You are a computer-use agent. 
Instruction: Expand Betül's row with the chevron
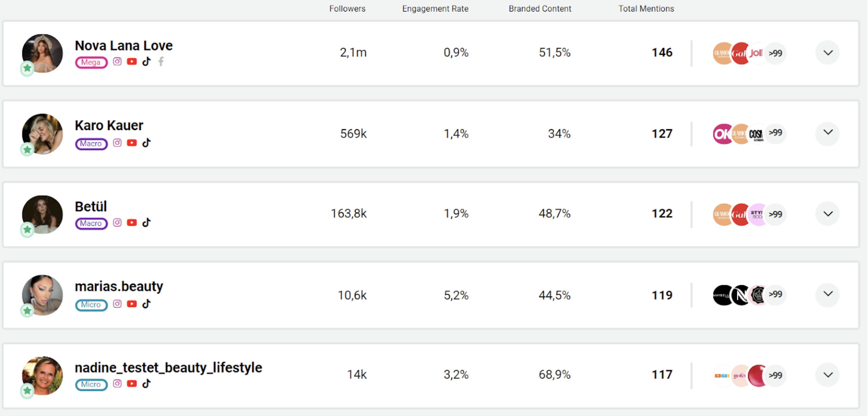tap(828, 214)
